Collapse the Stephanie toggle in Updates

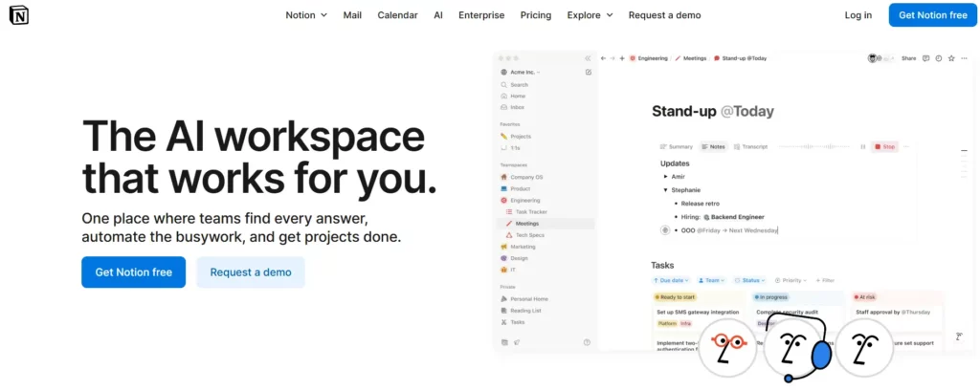pyautogui.click(x=666, y=189)
